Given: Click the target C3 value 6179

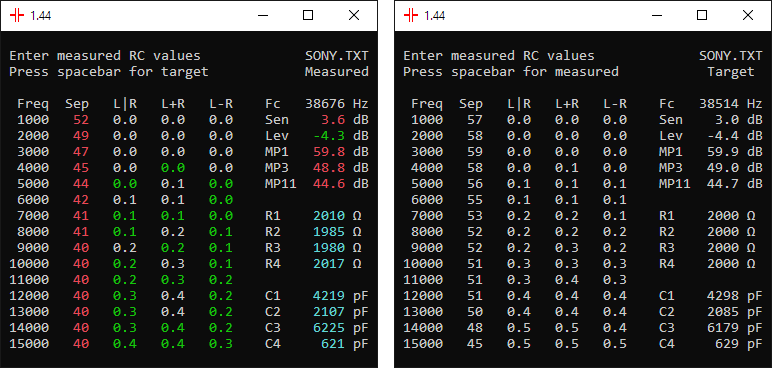Looking at the screenshot, I should pyautogui.click(x=723, y=328).
